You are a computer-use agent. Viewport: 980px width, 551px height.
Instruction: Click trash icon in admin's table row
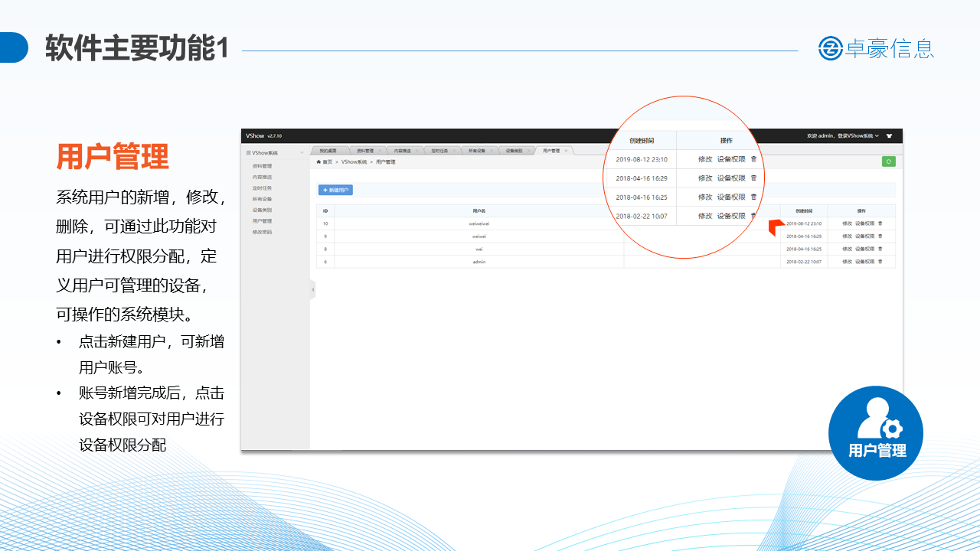click(x=880, y=262)
